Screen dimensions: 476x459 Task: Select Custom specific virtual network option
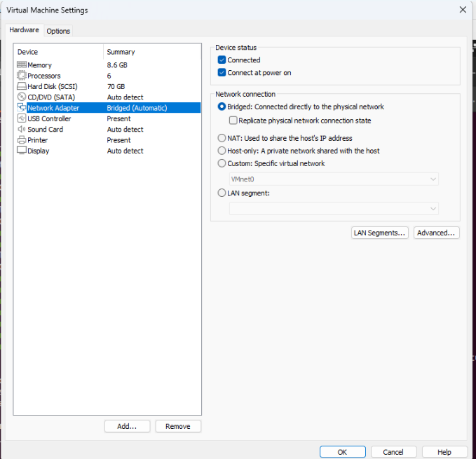point(222,163)
